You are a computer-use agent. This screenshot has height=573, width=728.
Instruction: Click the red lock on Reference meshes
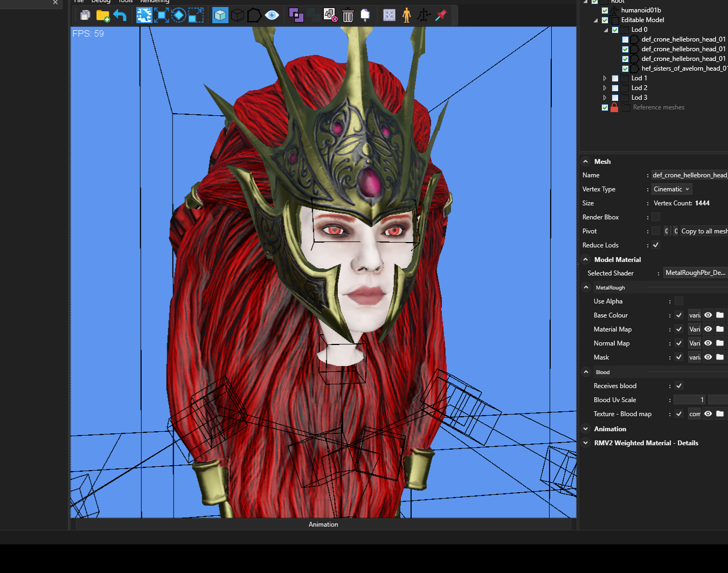click(614, 107)
